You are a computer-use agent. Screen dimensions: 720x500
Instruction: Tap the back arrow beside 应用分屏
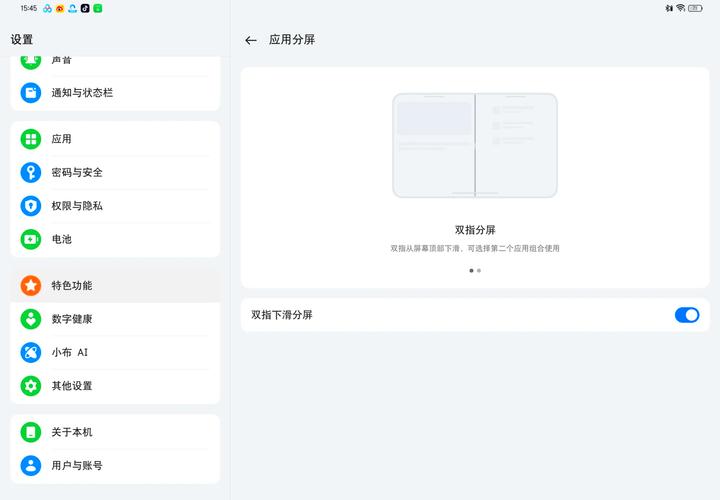[251, 40]
